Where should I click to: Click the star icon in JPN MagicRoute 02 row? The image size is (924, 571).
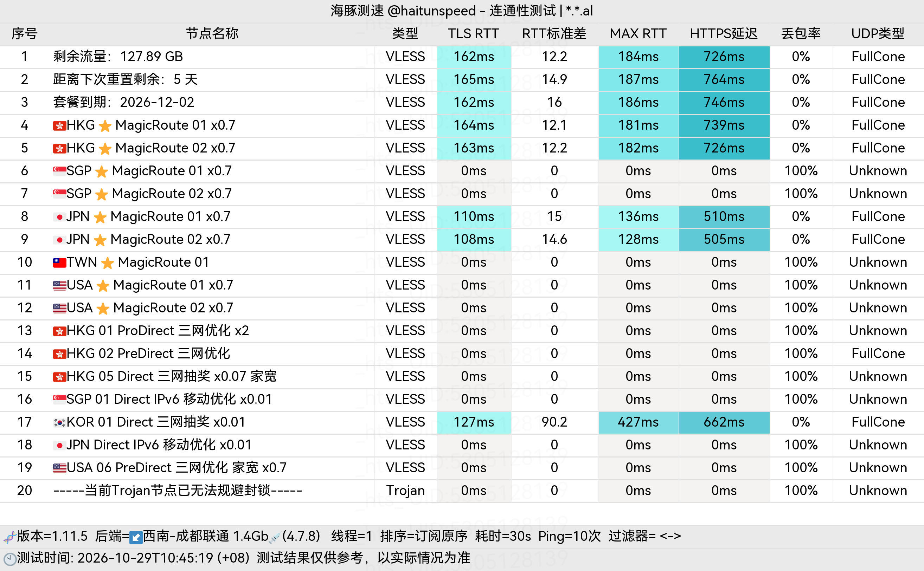100,240
